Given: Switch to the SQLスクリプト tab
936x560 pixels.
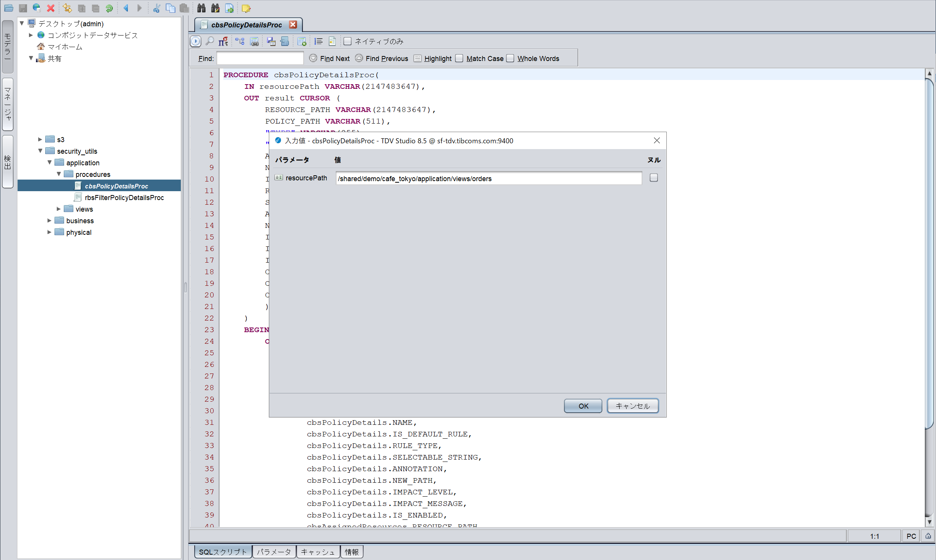Looking at the screenshot, I should [223, 552].
